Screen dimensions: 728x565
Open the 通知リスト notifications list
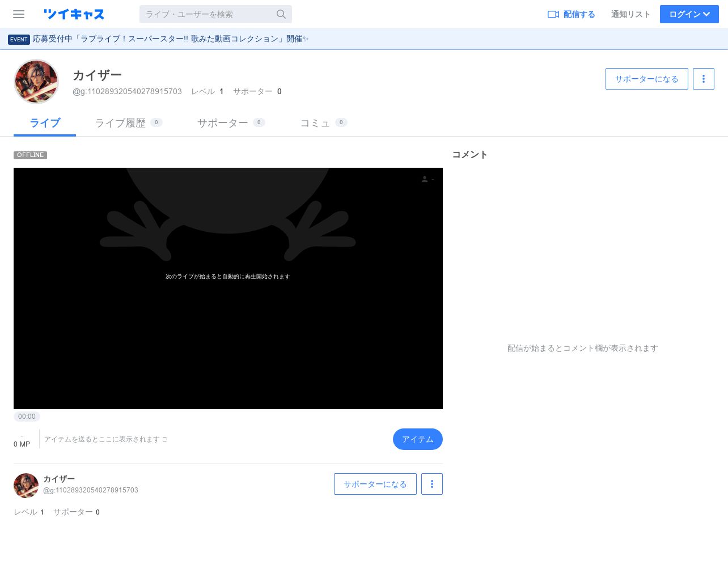pyautogui.click(x=630, y=14)
